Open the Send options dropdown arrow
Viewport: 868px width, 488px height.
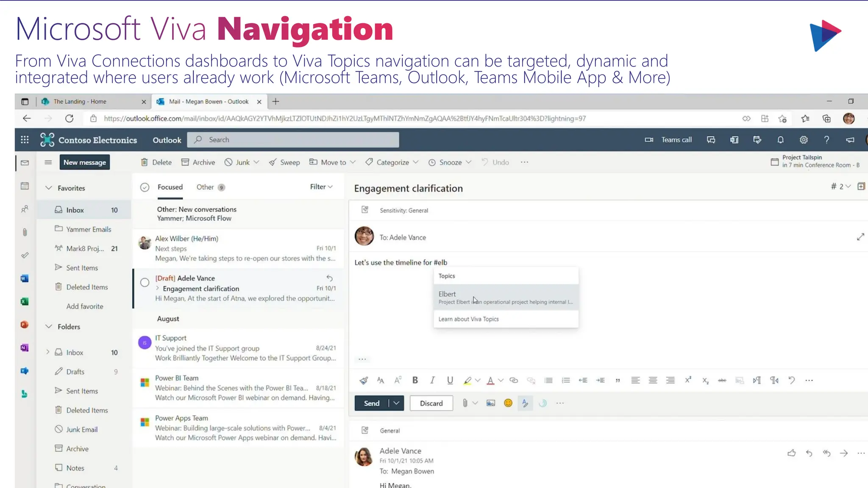click(396, 403)
